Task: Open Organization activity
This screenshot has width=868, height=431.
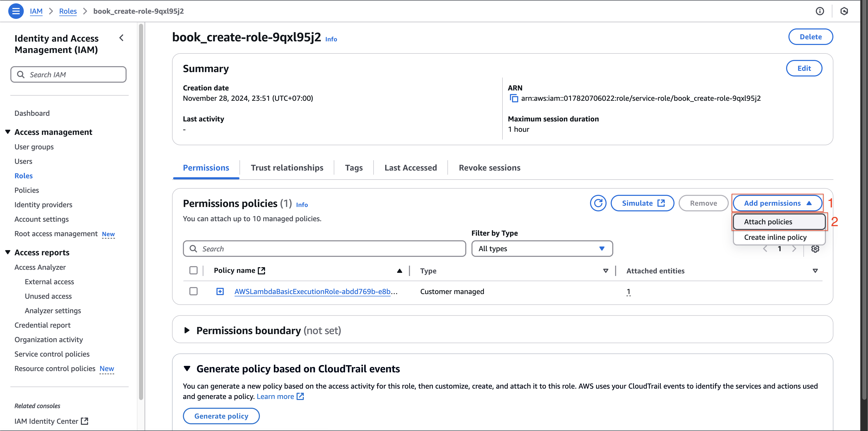Action: (x=49, y=340)
